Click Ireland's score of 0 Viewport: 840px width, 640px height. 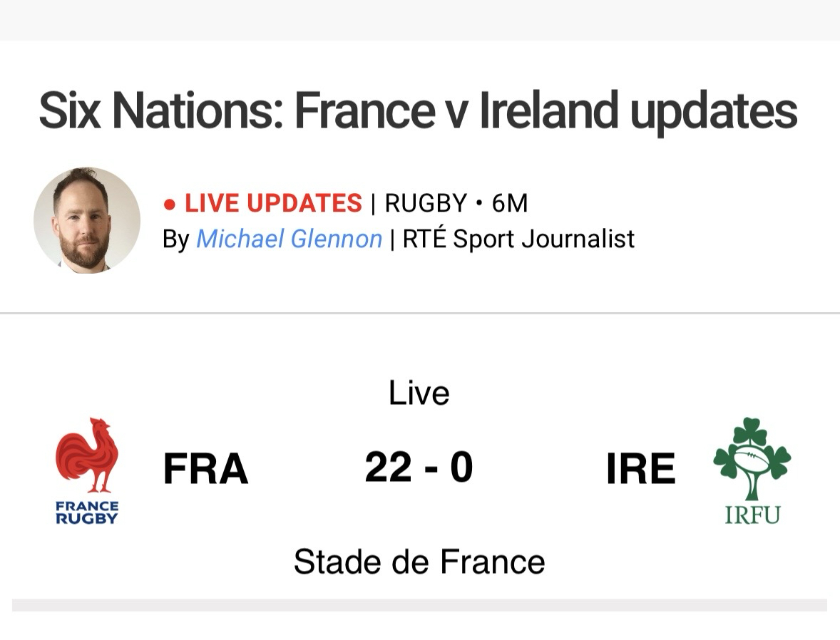[461, 468]
